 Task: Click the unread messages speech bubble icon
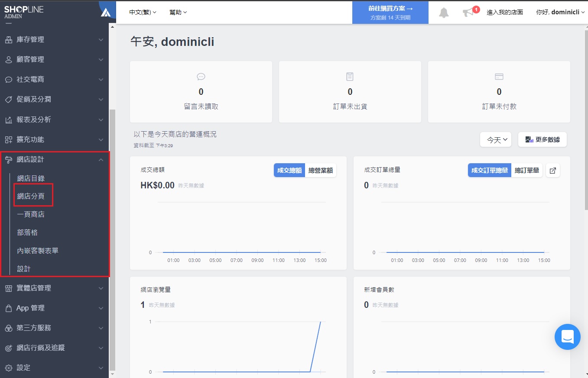[x=201, y=77]
